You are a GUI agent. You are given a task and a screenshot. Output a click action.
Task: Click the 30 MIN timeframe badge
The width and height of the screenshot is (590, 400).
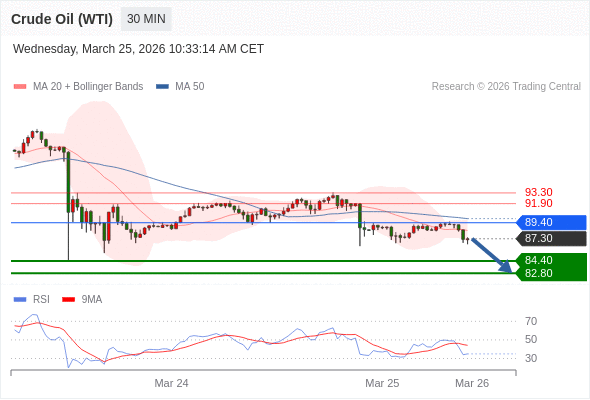tap(146, 19)
